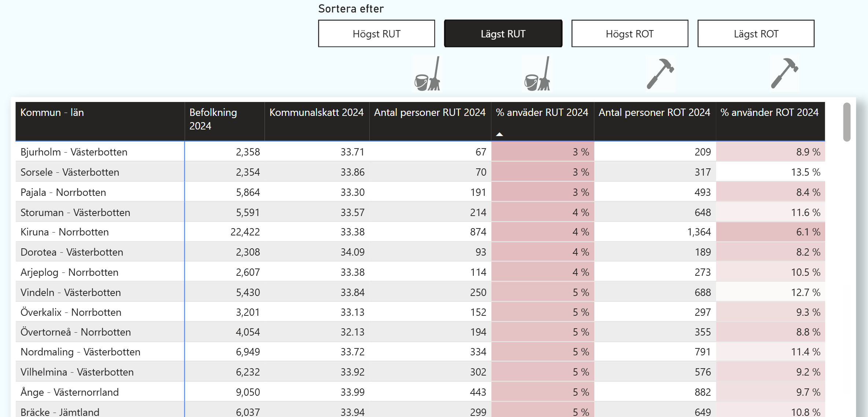Screen dimensions: 868x417
Task: Sort by % använder ROT 2024 header
Action: point(769,113)
